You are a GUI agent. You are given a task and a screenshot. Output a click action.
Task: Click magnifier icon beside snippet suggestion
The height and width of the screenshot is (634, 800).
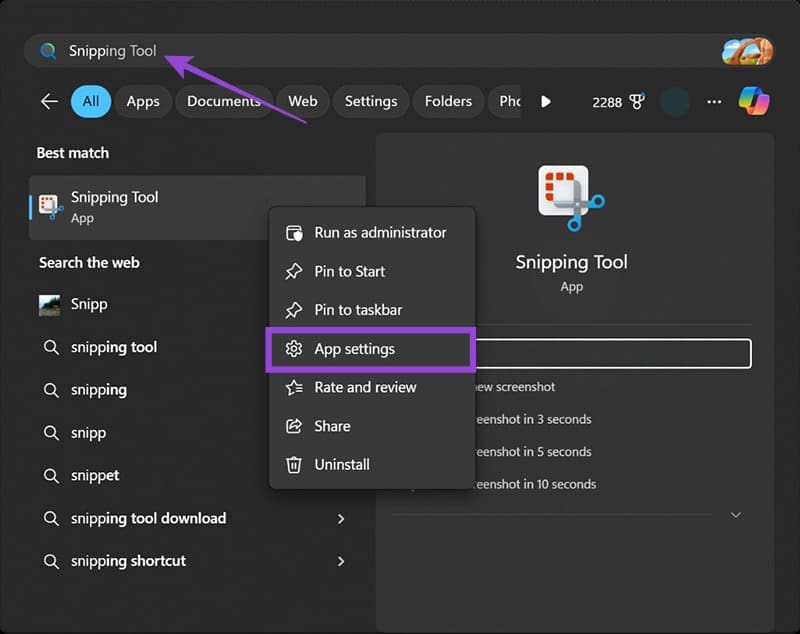[x=51, y=476]
